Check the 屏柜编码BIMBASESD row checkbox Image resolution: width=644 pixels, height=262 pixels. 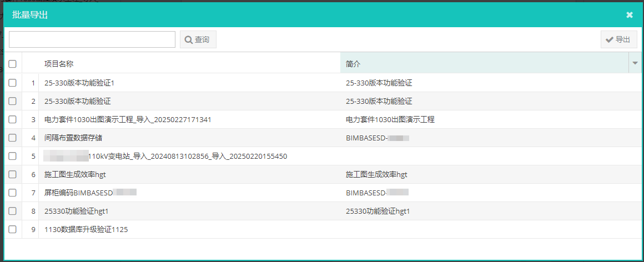(12, 193)
